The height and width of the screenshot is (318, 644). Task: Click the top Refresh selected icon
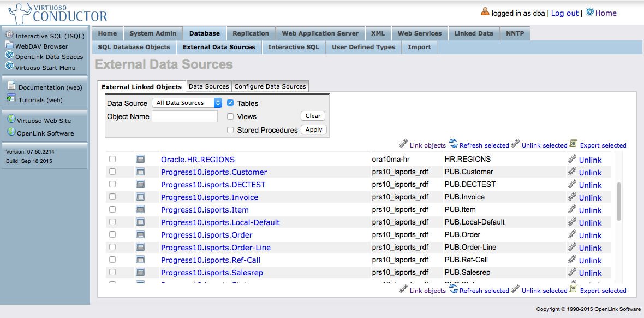click(x=453, y=144)
